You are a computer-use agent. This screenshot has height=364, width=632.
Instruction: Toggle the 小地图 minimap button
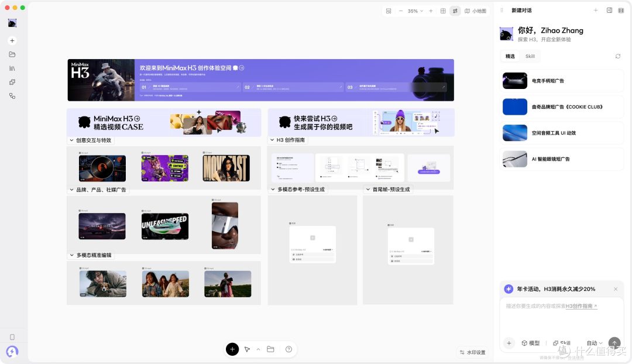(x=476, y=11)
